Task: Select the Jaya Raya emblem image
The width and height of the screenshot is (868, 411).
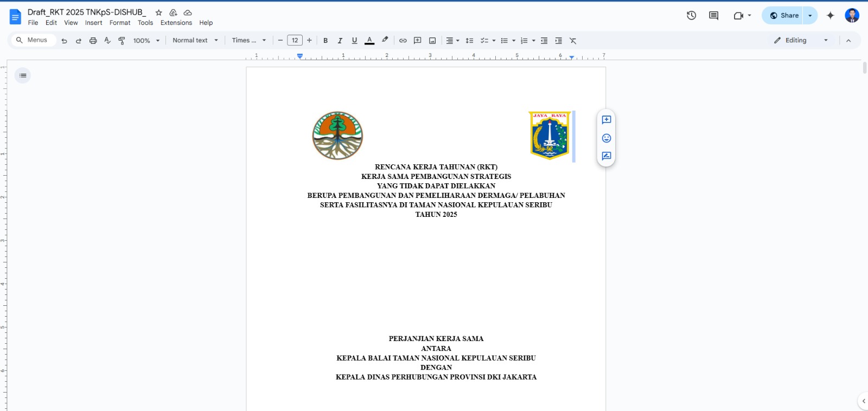Action: pyautogui.click(x=550, y=136)
